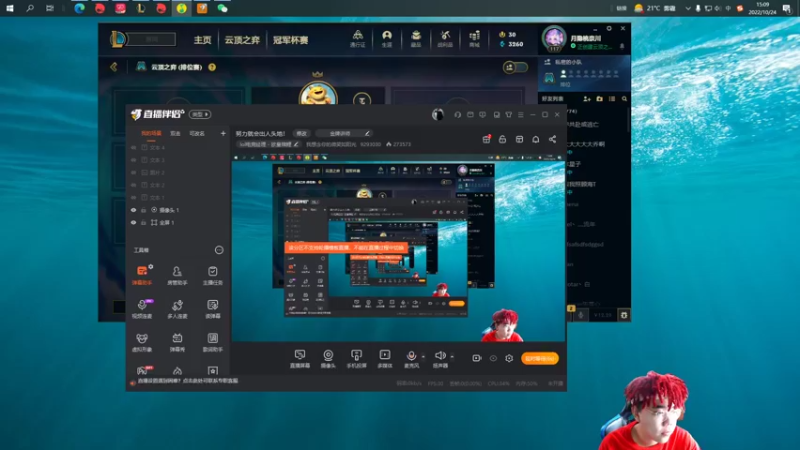Add a 多媒体 media source

pyautogui.click(x=385, y=358)
